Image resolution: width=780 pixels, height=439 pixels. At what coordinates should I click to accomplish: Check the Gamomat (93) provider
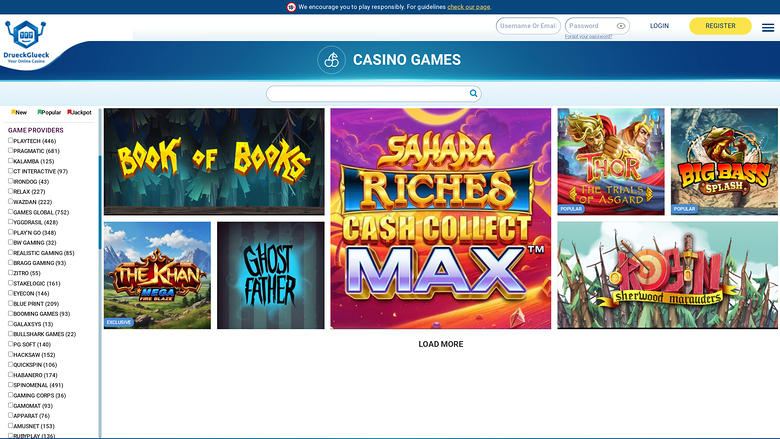point(10,406)
